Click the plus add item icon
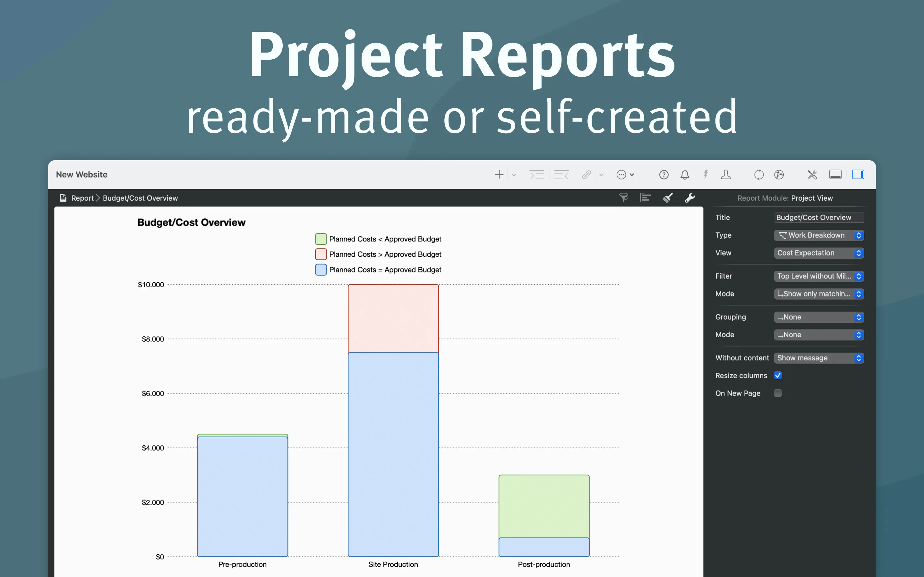The image size is (924, 577). coord(499,175)
